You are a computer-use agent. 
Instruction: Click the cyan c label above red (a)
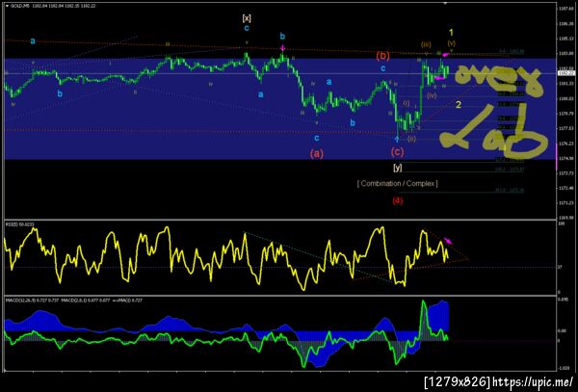coord(317,138)
